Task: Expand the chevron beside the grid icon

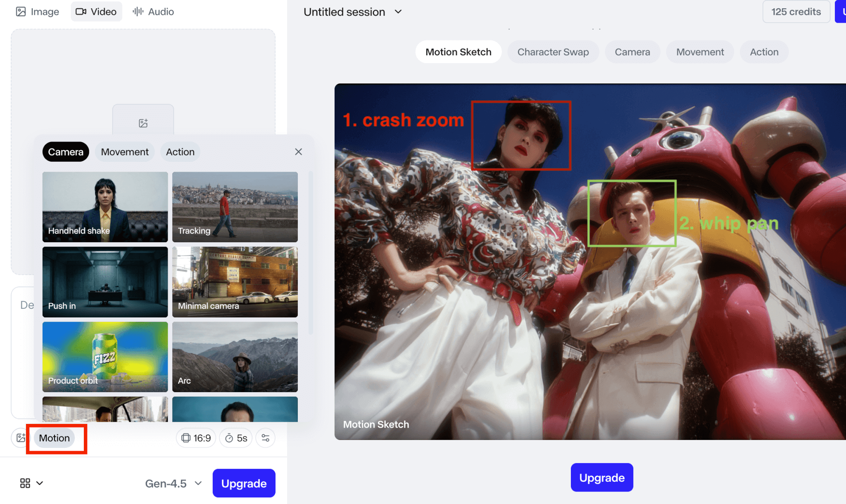Action: (40, 483)
